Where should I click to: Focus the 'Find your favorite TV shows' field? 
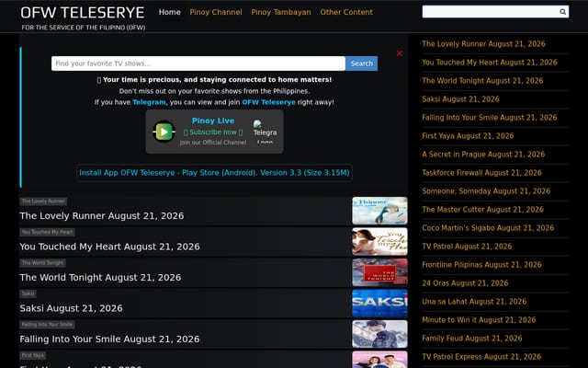pos(198,63)
